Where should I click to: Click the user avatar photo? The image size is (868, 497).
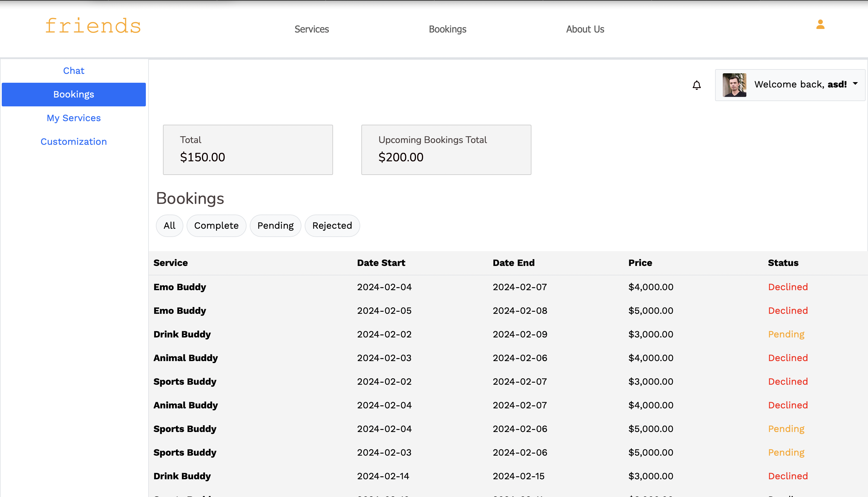click(734, 85)
